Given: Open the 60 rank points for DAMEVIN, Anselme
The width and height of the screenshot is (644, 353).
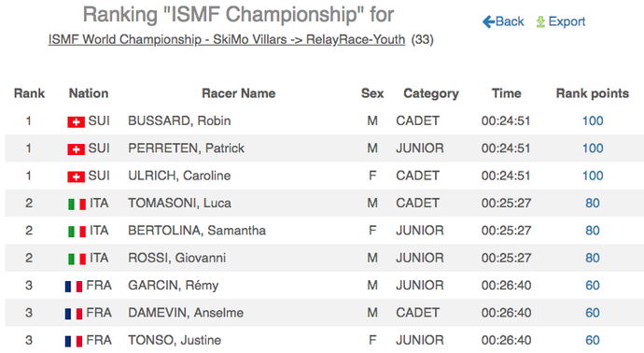Looking at the screenshot, I should [x=593, y=313].
